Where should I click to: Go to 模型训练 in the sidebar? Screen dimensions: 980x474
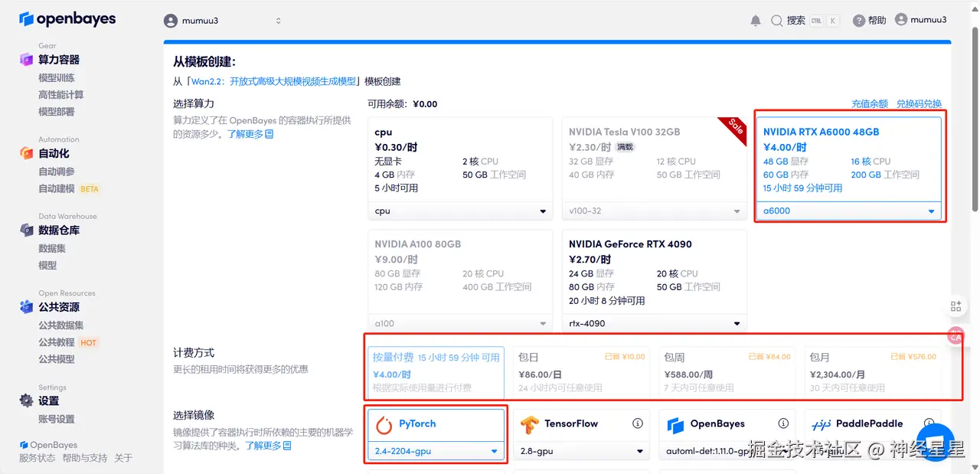pyautogui.click(x=57, y=77)
